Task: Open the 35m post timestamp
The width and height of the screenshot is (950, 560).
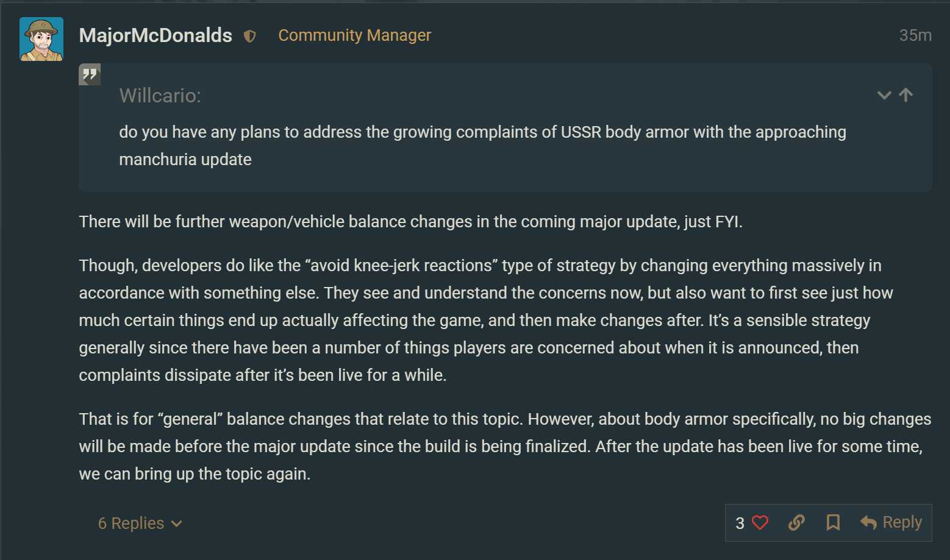Action: [915, 35]
